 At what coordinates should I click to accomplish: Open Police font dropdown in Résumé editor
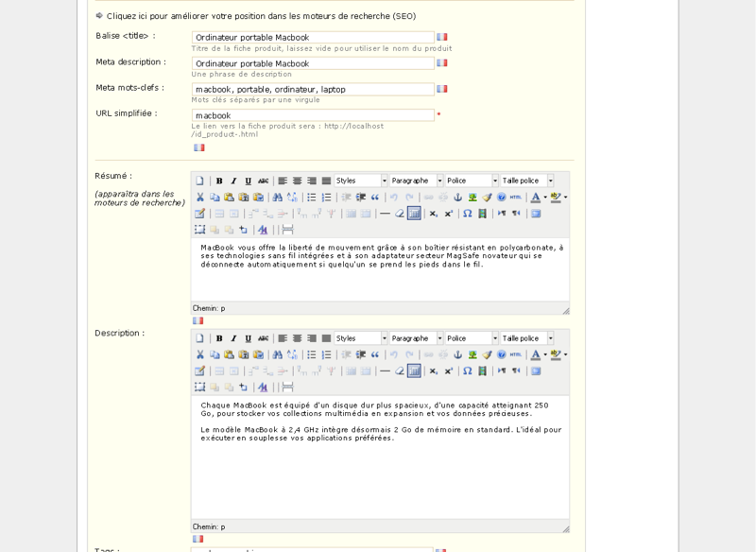coord(472,181)
